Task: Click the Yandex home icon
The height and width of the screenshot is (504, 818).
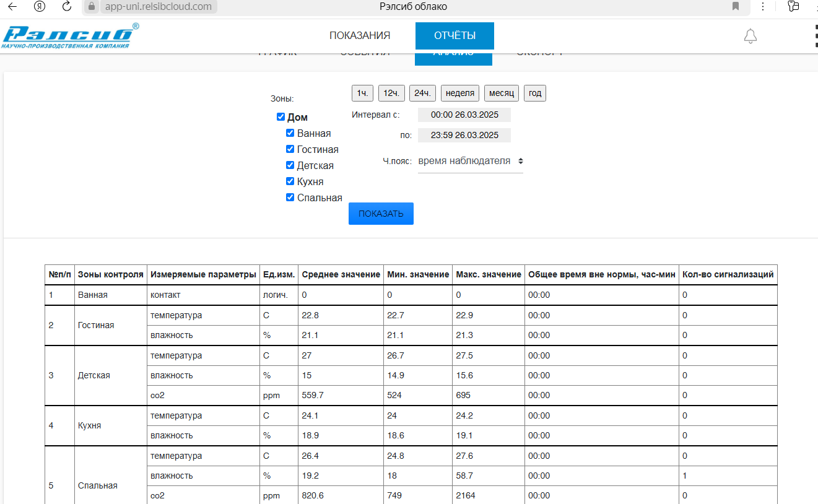Action: (40, 7)
